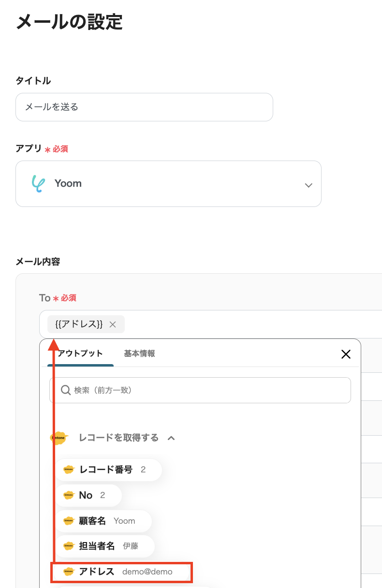382x588 pixels.
Task: Click the タイトル input field
Action: coord(144,107)
